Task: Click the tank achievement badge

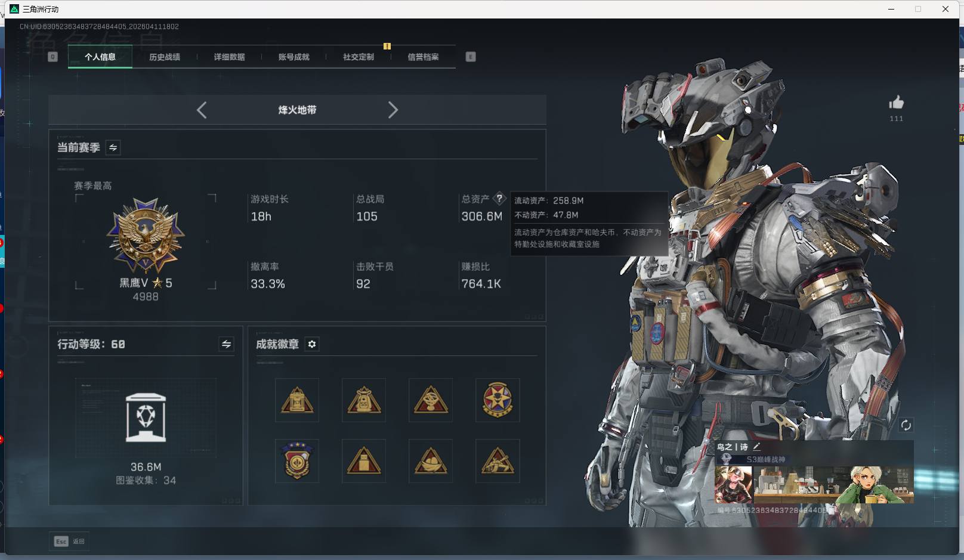Action: 498,461
